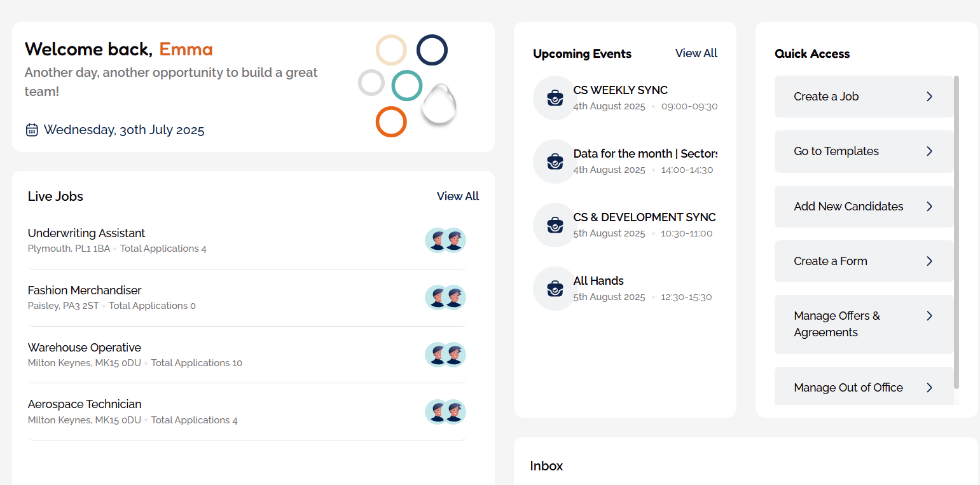The image size is (980, 485).
Task: View All live jobs
Action: click(x=458, y=196)
